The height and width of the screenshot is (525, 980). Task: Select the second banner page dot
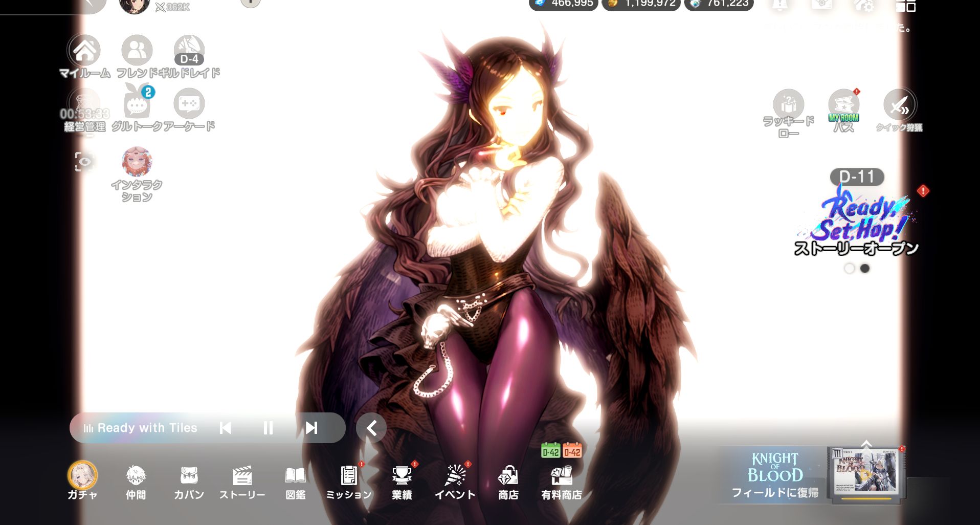pyautogui.click(x=865, y=269)
